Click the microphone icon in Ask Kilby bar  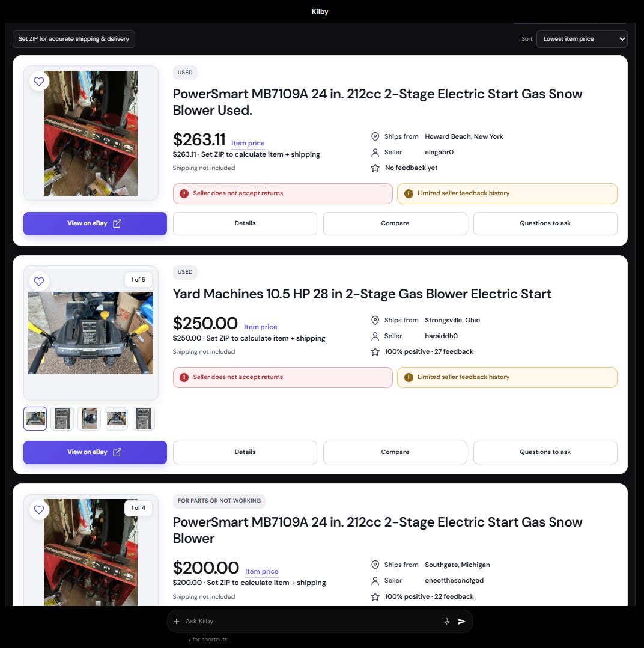pyautogui.click(x=447, y=621)
